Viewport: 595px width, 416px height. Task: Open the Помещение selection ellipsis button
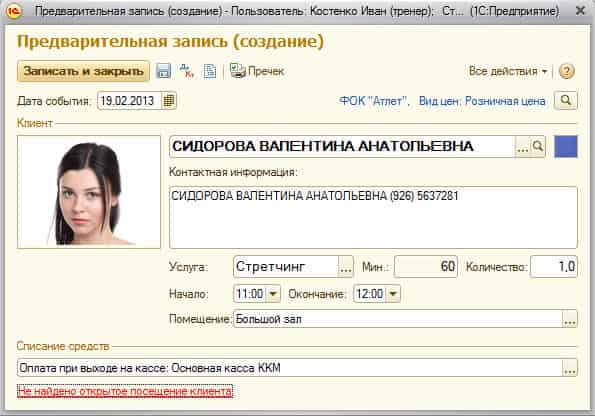pyautogui.click(x=569, y=319)
